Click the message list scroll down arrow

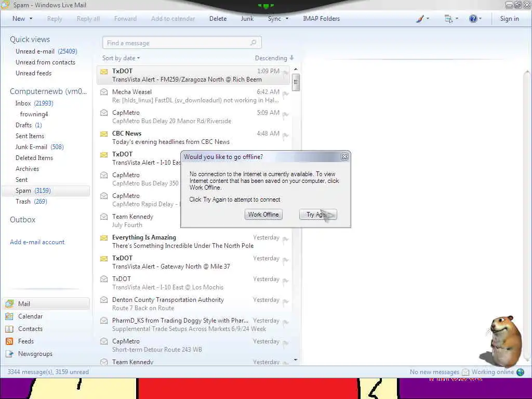point(296,360)
